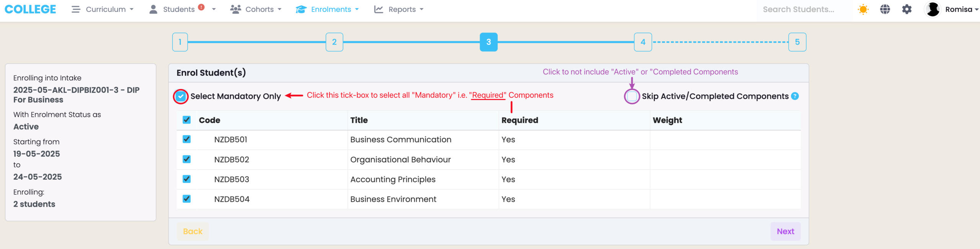Click the red alert badge on Students

tap(201, 7)
